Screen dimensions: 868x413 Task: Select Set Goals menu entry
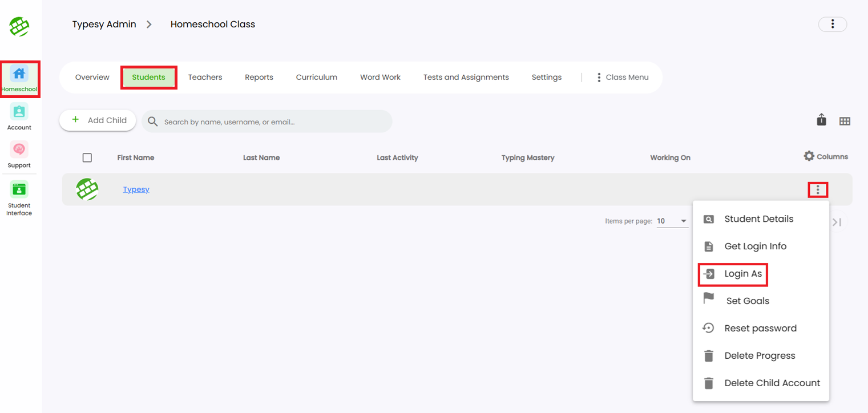761,301
